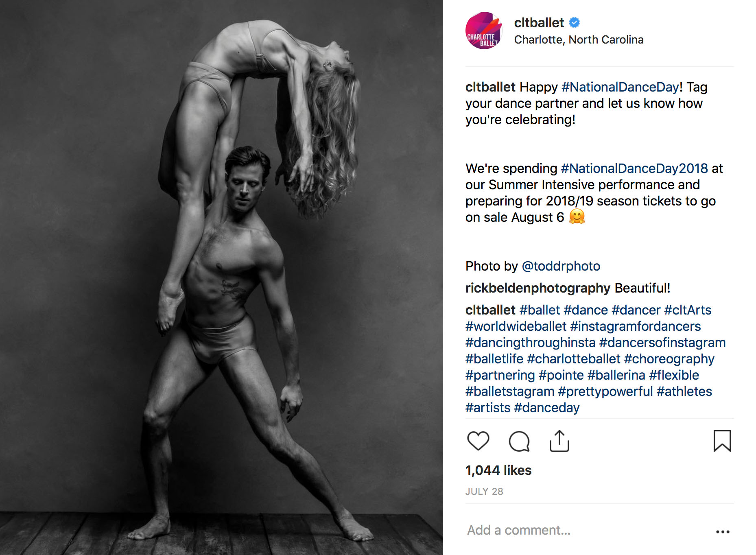Open the #charlotteballet hashtag
756x555 pixels.
tap(573, 359)
